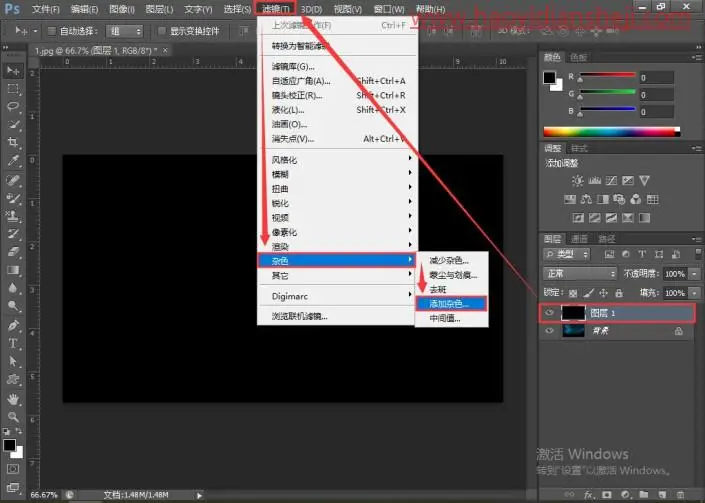The width and height of the screenshot is (705, 503).
Task: Expand the Digimarc submenu
Action: point(337,296)
